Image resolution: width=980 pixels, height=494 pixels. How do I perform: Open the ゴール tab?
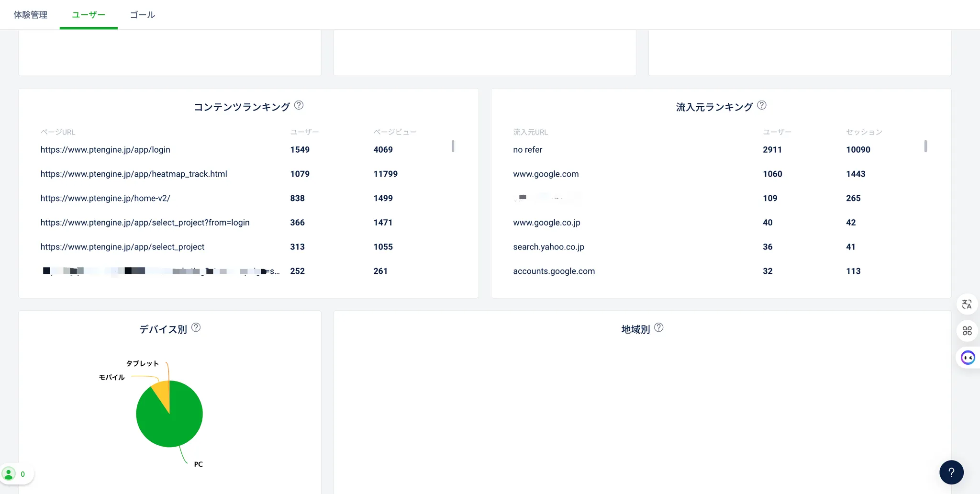143,15
